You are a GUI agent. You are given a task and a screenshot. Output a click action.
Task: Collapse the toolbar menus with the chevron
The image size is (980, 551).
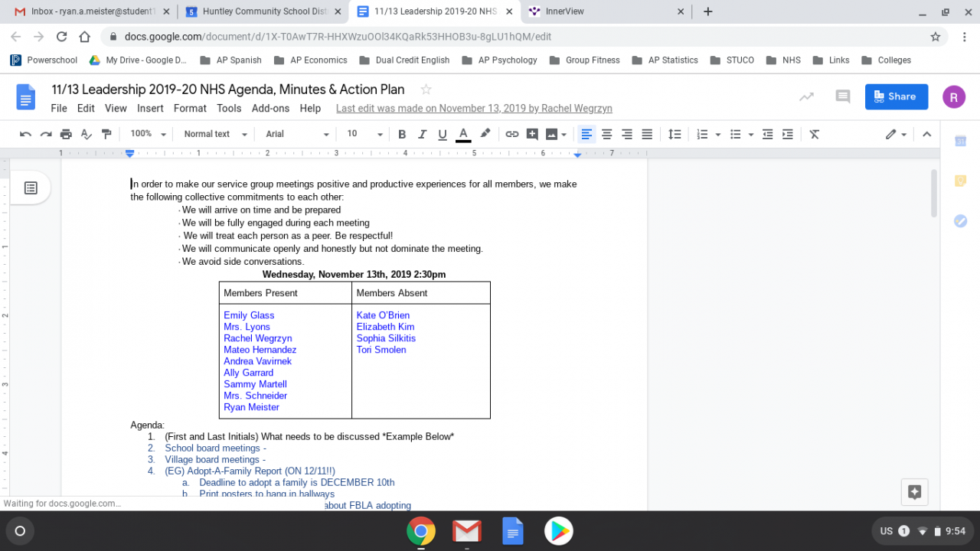[x=926, y=134]
